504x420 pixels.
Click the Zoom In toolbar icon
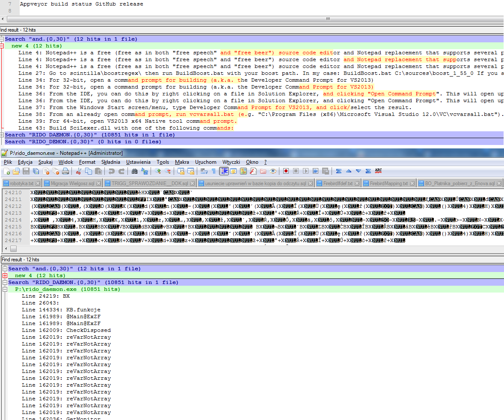click(x=157, y=171)
